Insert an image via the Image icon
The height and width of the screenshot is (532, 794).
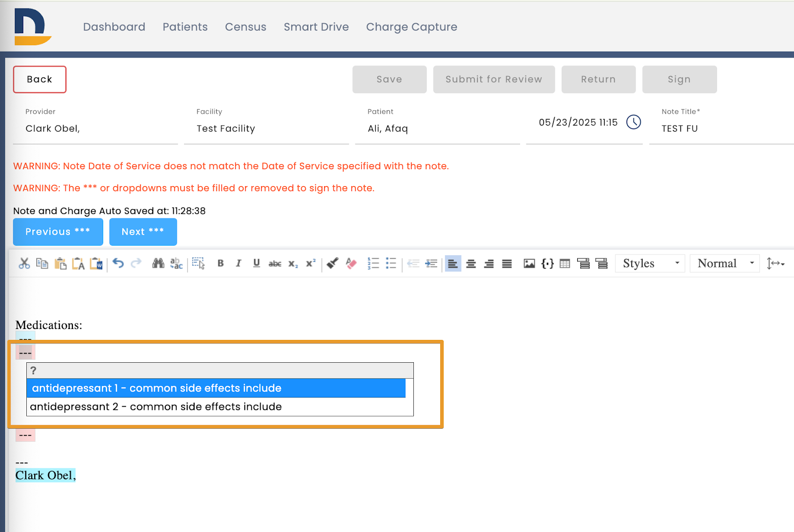coord(529,264)
